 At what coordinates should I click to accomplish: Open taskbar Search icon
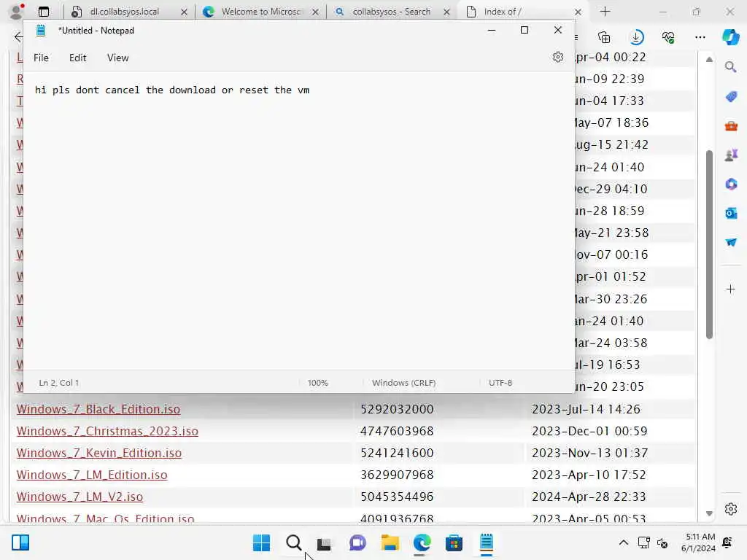coord(293,542)
